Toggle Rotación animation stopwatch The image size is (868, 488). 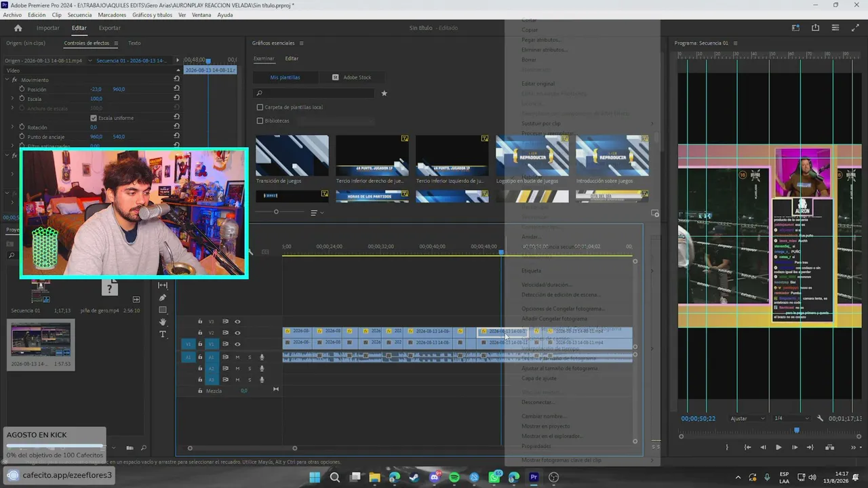(x=22, y=127)
